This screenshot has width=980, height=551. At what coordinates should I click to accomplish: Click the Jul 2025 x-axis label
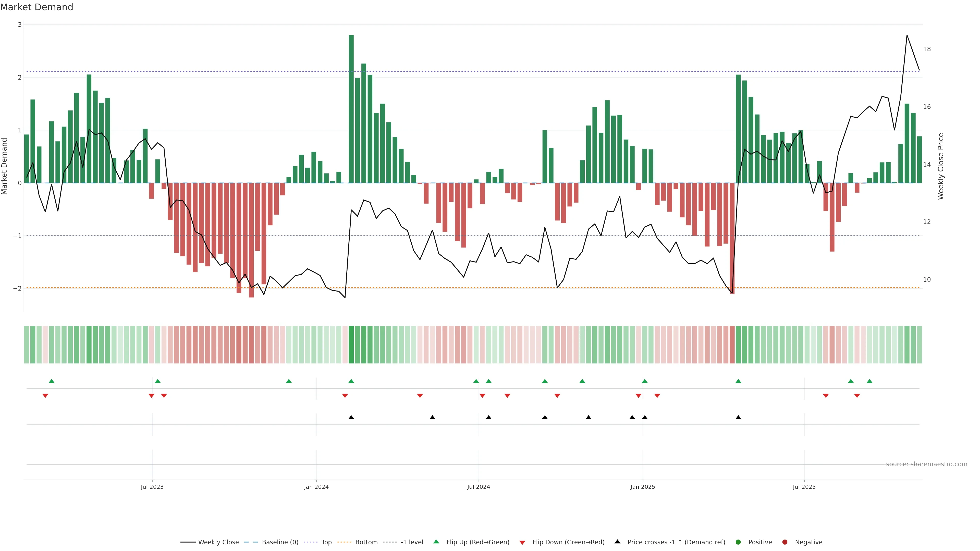[804, 487]
